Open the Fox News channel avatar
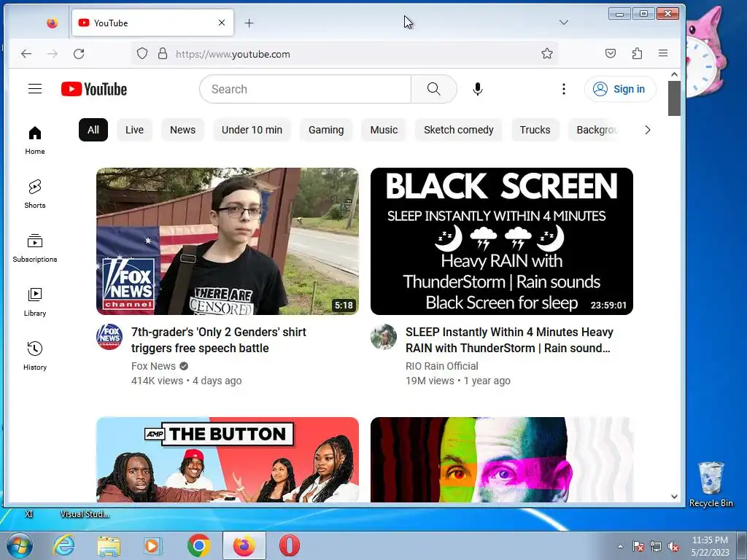The height and width of the screenshot is (560, 747). [109, 337]
